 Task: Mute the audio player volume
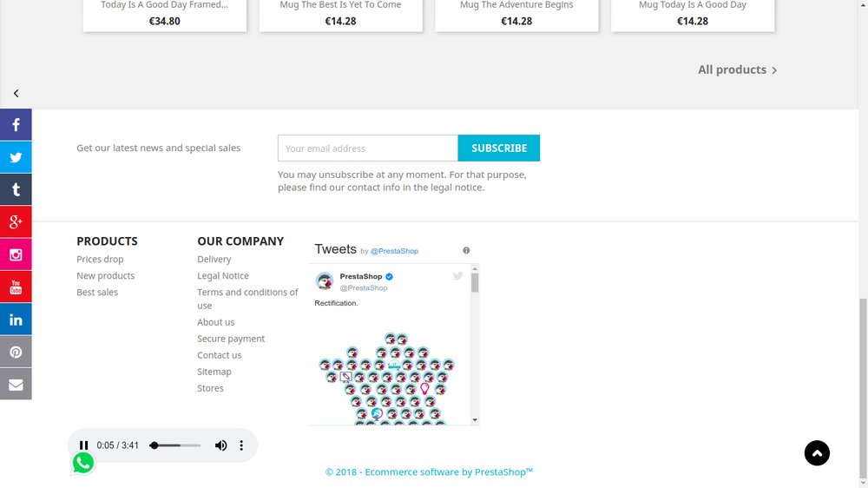click(x=221, y=445)
